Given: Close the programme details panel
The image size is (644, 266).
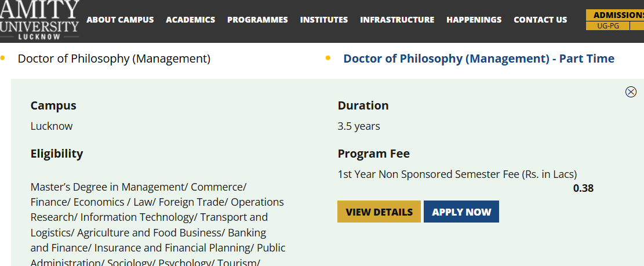Looking at the screenshot, I should point(631,92).
